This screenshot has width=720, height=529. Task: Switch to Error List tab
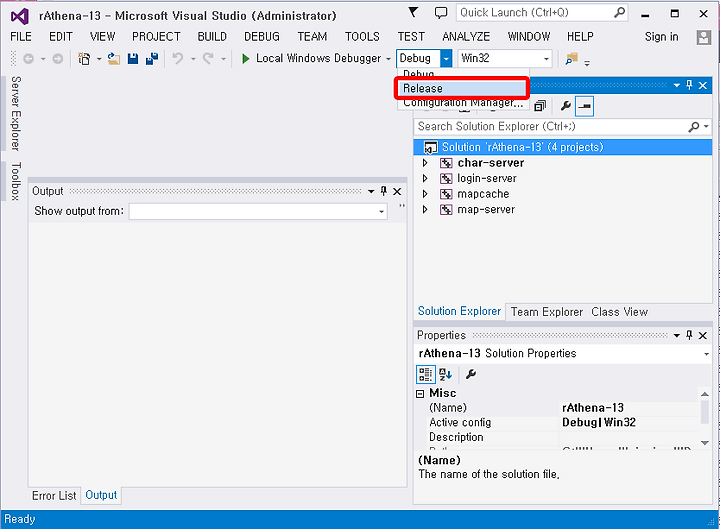54,496
